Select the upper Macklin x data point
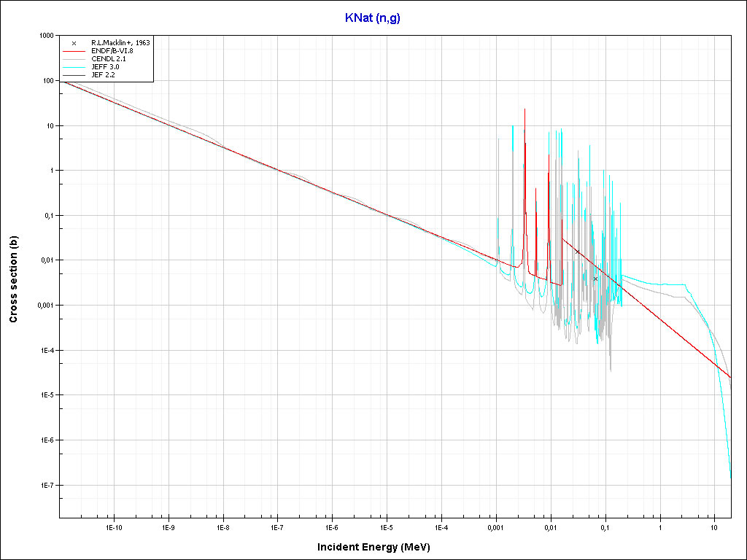Screen dimensions: 747x560 (x=578, y=252)
